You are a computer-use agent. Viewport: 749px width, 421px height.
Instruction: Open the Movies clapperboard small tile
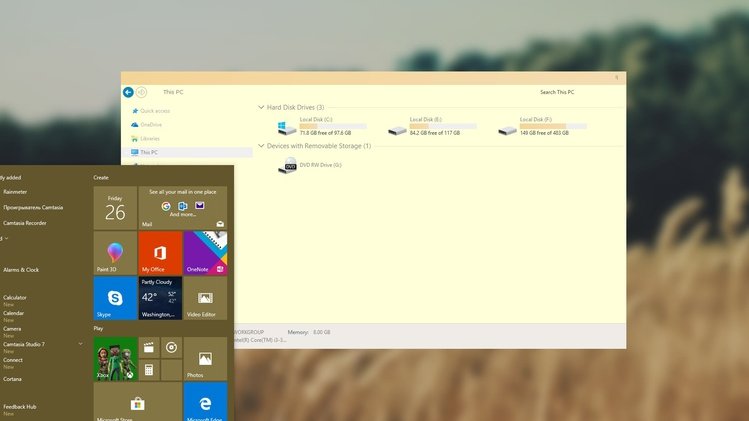(149, 347)
